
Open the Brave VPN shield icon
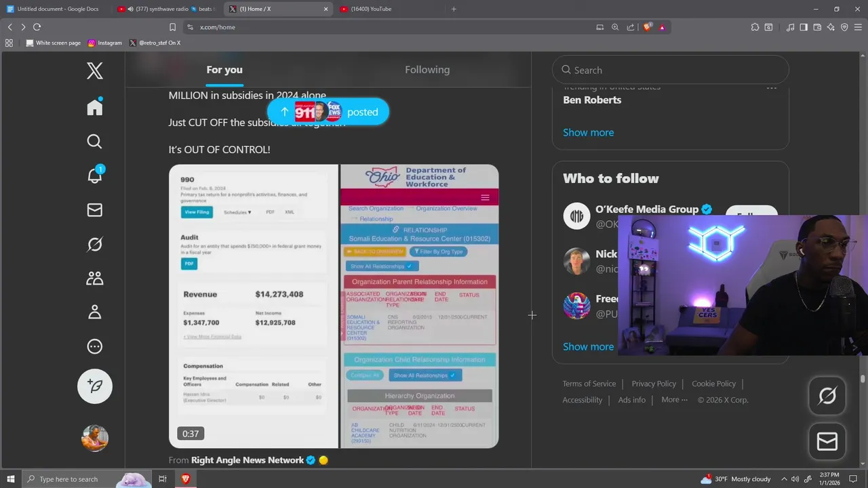[844, 27]
